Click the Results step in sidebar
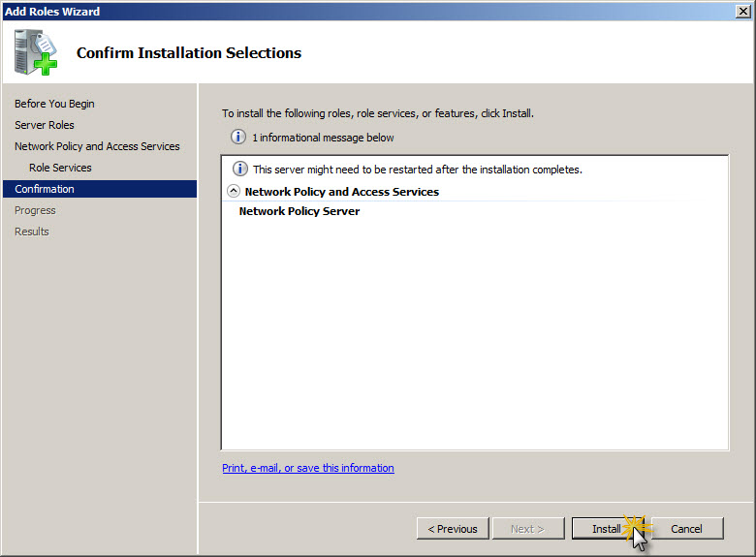Image resolution: width=756 pixels, height=557 pixels. point(32,232)
